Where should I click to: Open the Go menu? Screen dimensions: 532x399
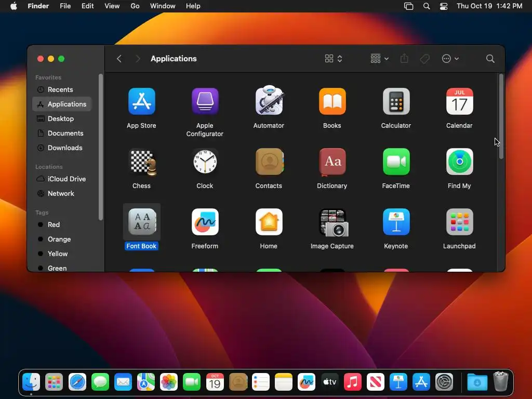tap(135, 6)
